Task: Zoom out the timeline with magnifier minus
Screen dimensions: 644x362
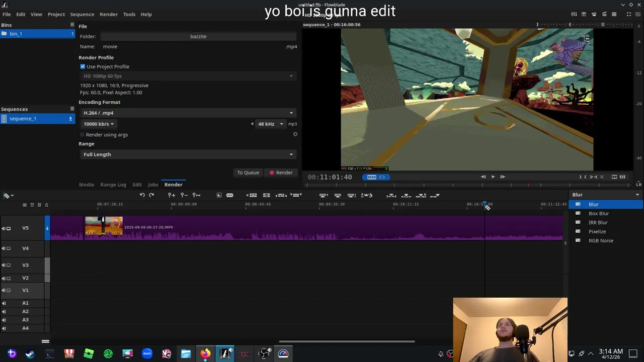Action: click(x=184, y=195)
